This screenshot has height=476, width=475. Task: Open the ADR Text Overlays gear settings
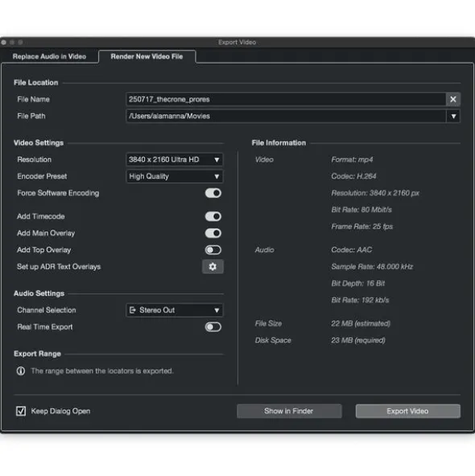tap(213, 267)
